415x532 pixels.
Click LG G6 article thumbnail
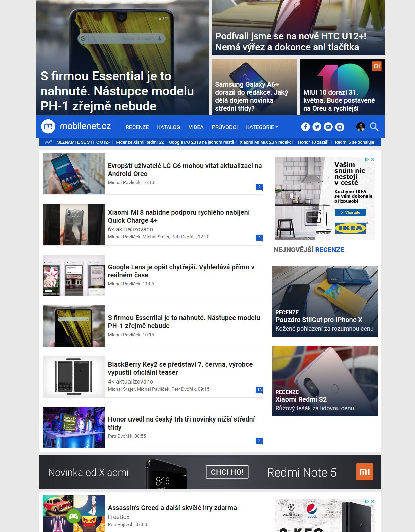73,174
